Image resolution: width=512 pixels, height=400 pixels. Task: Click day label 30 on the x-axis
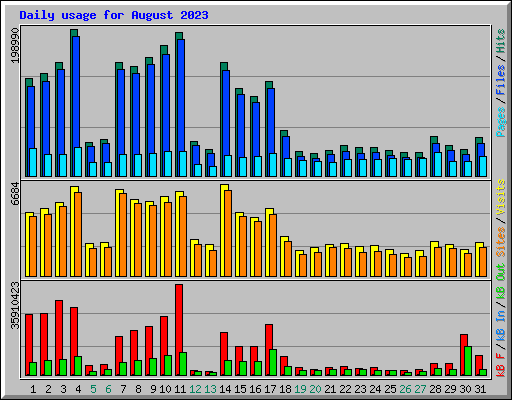tap(465, 389)
